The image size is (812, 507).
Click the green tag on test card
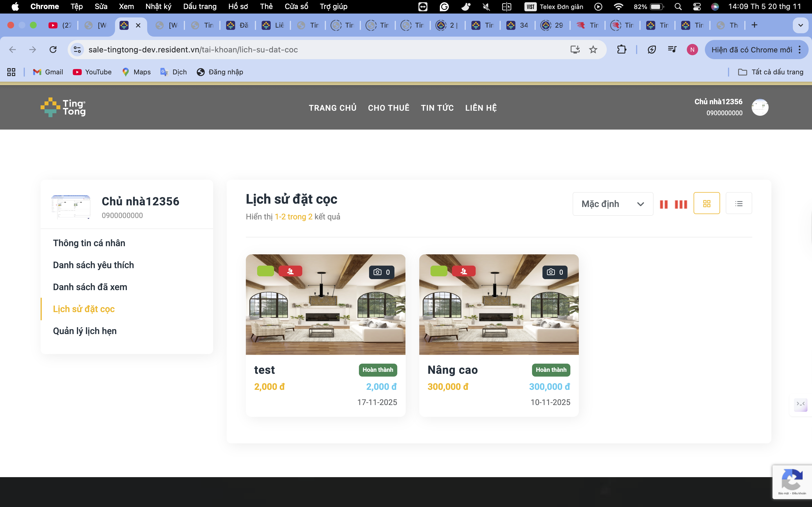pos(265,271)
